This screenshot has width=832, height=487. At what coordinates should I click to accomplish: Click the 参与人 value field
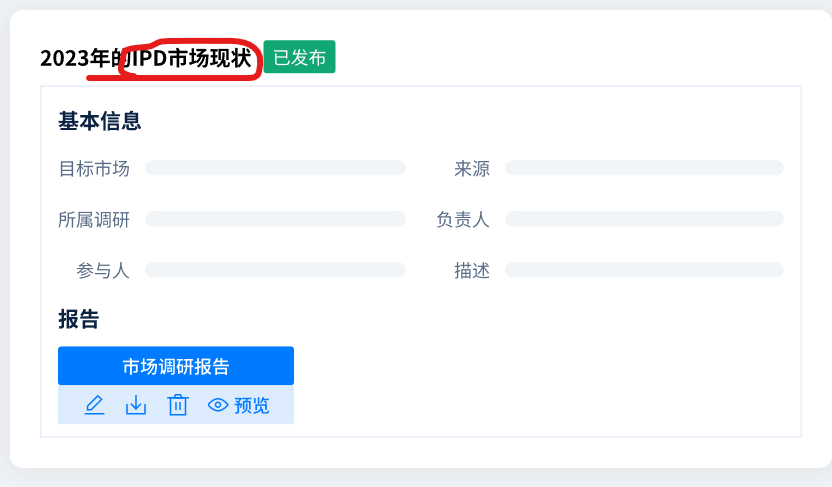coord(275,270)
